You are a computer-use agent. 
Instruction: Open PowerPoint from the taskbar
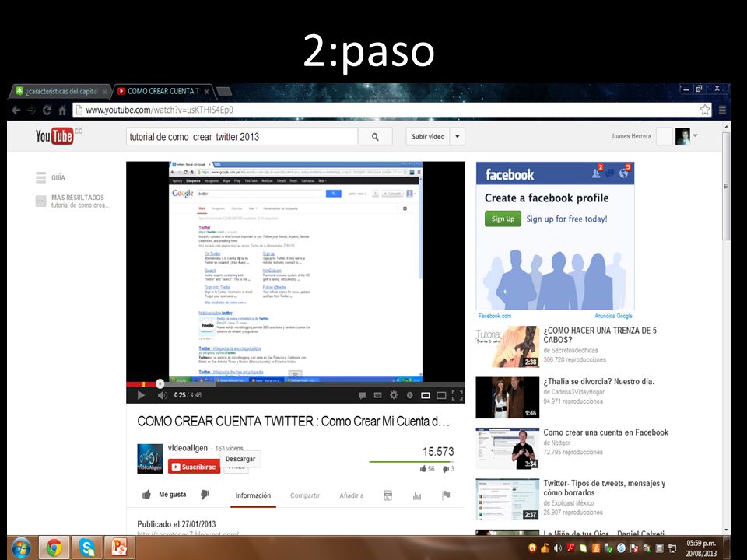pos(120,548)
